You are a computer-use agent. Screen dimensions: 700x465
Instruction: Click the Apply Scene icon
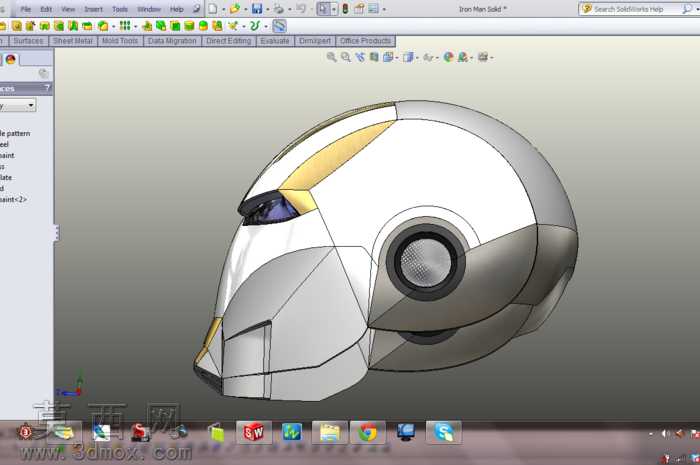[462, 57]
